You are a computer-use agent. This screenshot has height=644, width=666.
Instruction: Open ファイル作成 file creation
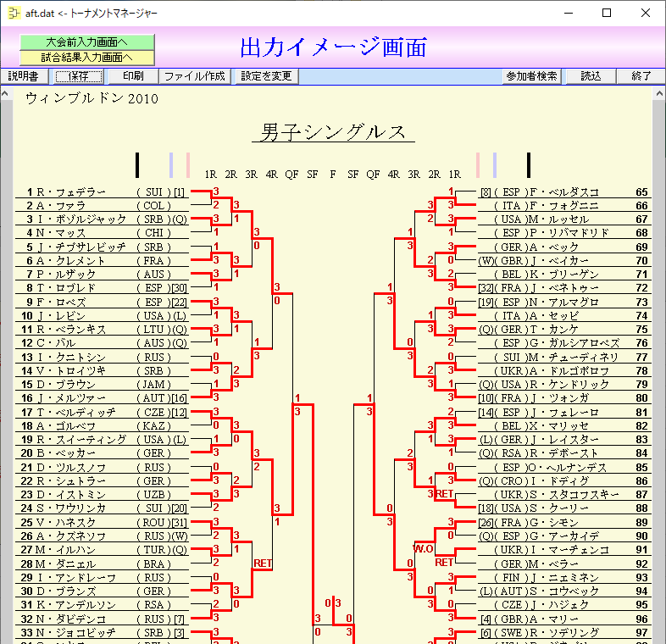195,76
